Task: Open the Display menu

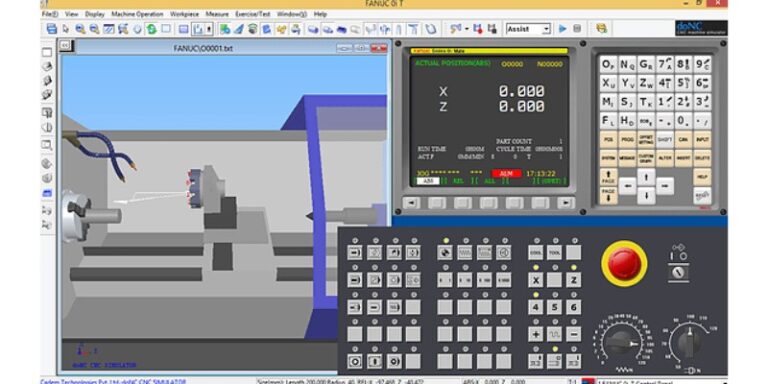Action: (x=95, y=14)
